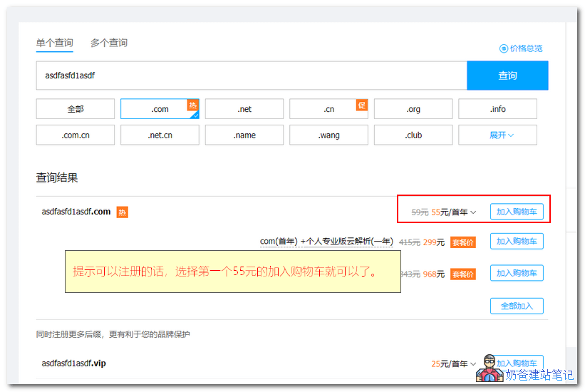Viewport: 585px width, 392px height.
Task: Select the .org suffix filter
Action: [413, 109]
